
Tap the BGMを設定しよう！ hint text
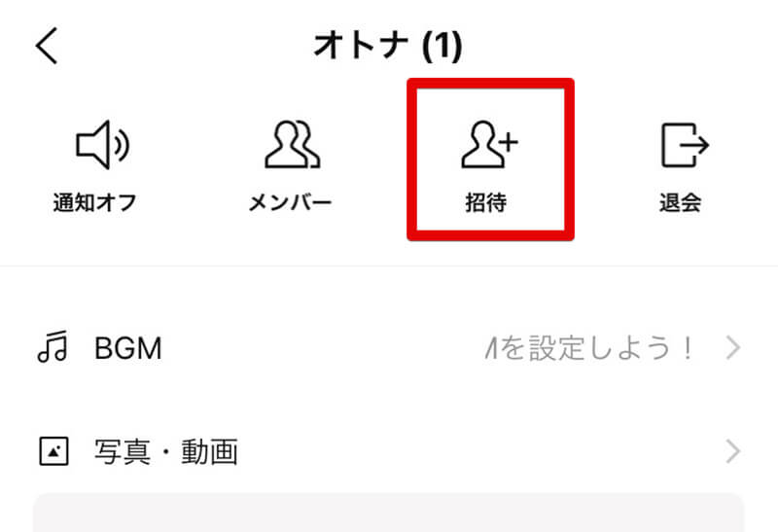(x=589, y=348)
